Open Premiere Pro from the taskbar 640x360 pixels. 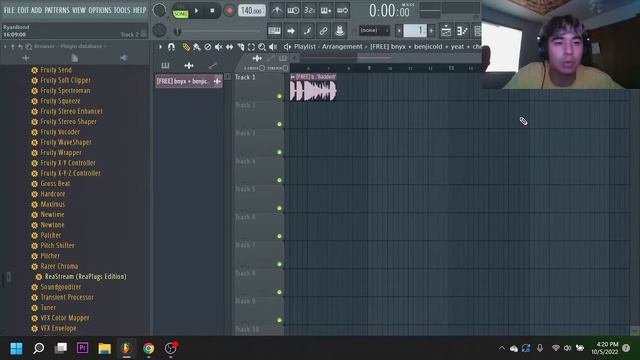82,348
